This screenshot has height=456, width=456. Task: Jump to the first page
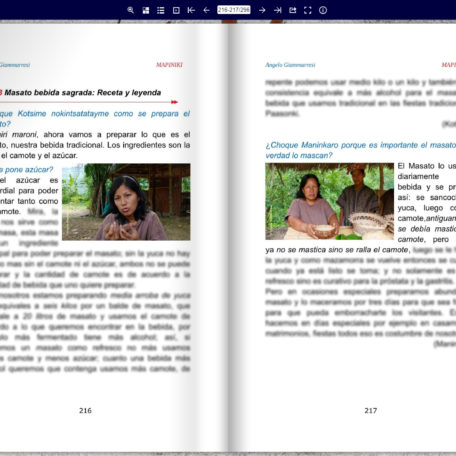point(191,10)
